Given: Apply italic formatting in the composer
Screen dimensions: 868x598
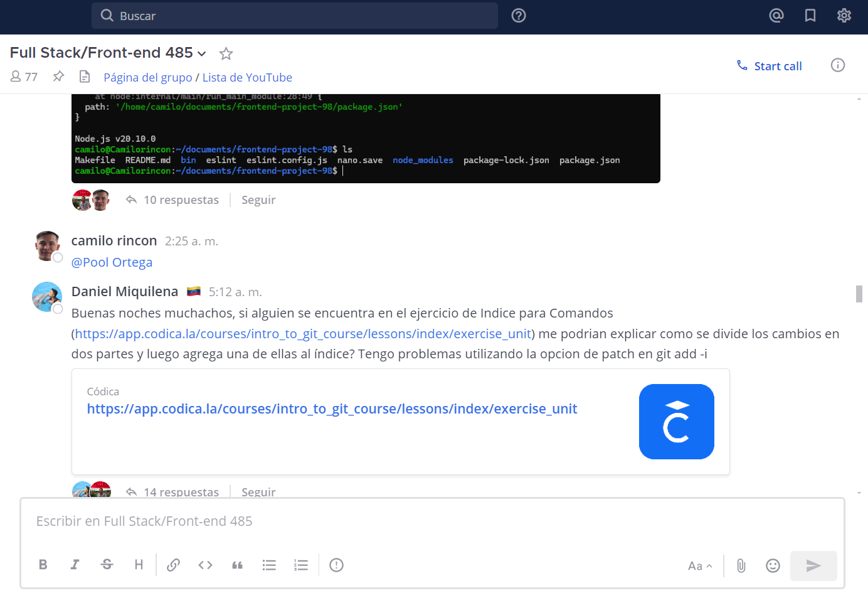Looking at the screenshot, I should tap(75, 565).
